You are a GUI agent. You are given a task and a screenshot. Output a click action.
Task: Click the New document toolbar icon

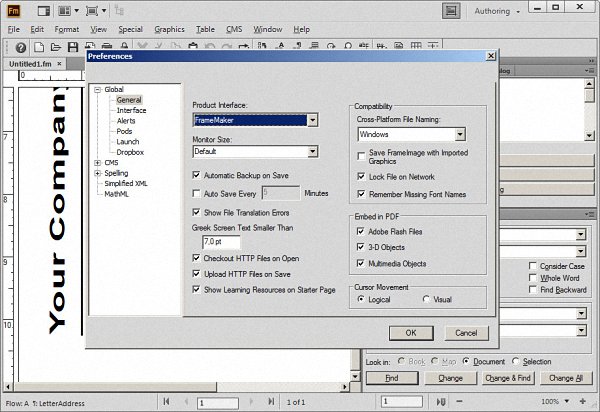point(37,47)
